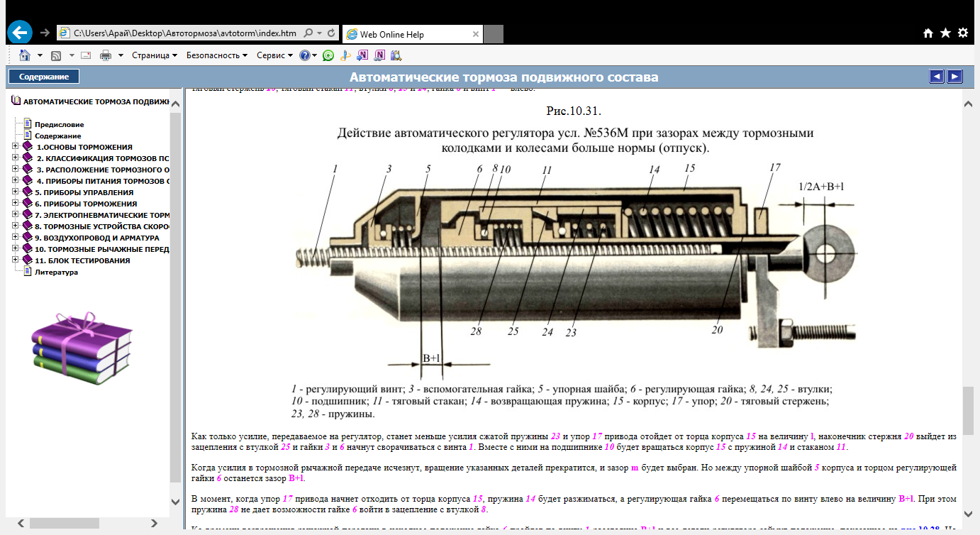Click the Print toolbar icon

[106, 55]
